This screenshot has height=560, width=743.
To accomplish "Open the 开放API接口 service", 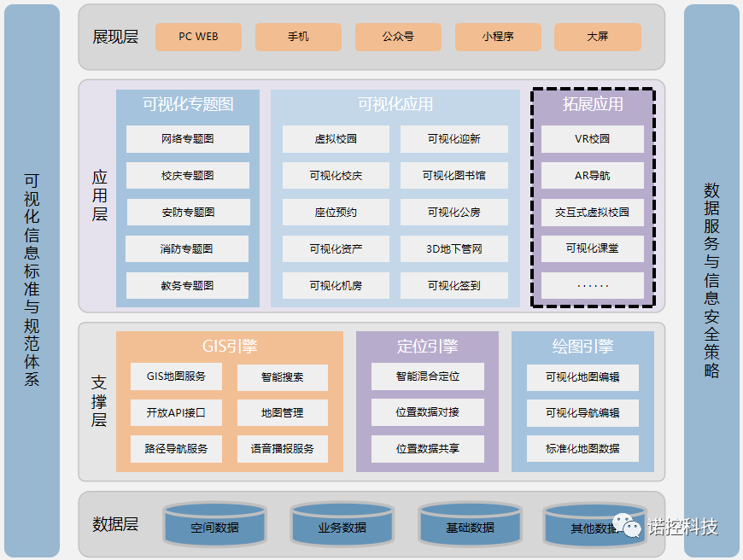I will [174, 412].
